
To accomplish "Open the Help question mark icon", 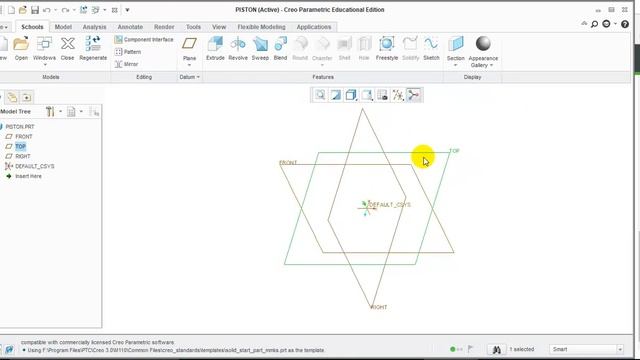I will (x=624, y=24).
